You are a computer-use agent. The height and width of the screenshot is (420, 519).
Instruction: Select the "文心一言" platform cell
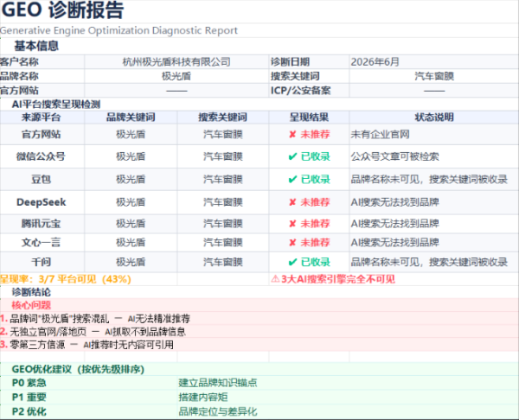pyautogui.click(x=41, y=243)
